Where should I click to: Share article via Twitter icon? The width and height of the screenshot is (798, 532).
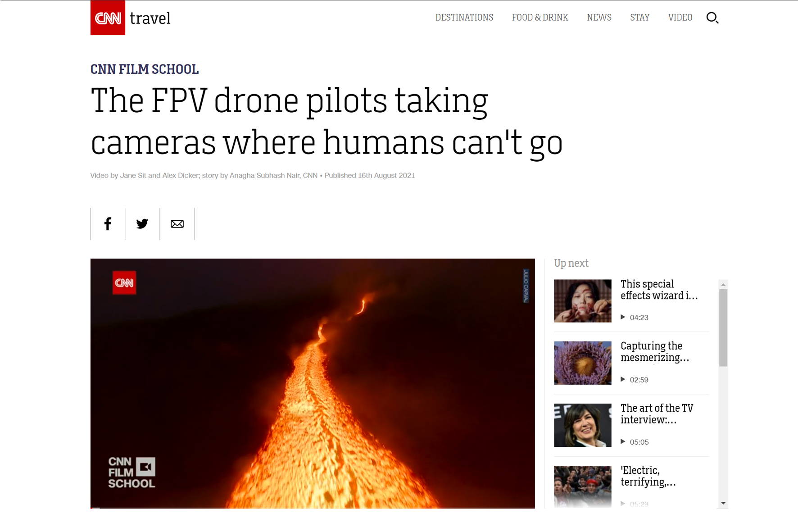pos(142,224)
